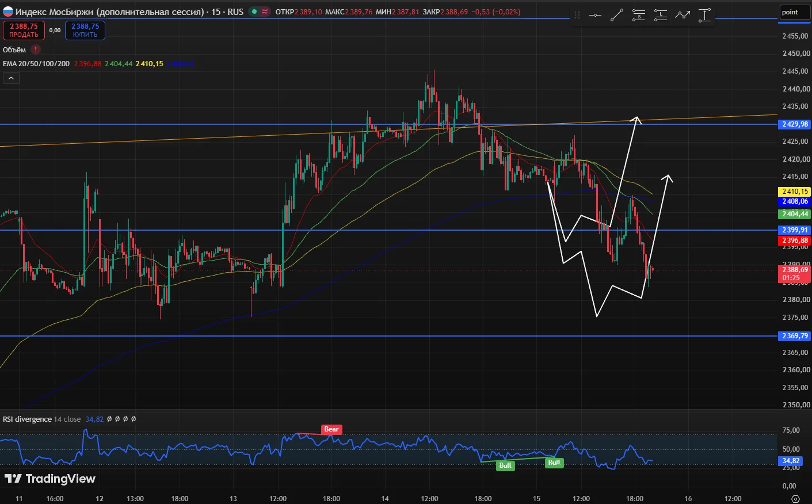Click the TradingView logo
Viewport: 812px width, 504px height.
tap(50, 479)
